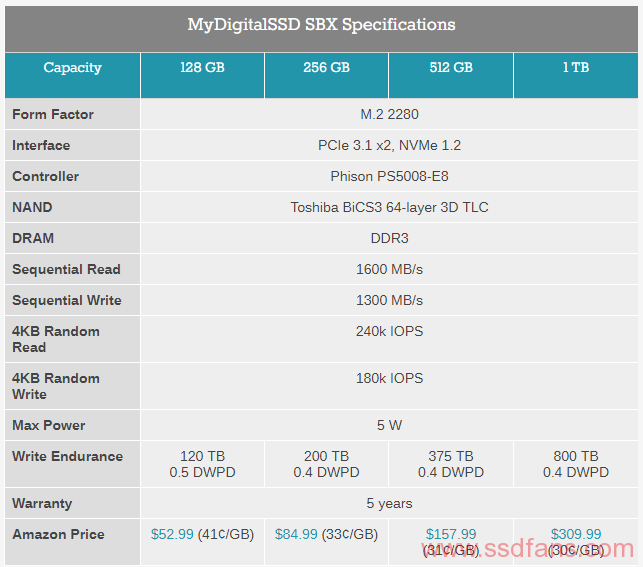Viewport: 643px width, 567px height.
Task: Click the Amazon Price row label
Action: (58, 534)
